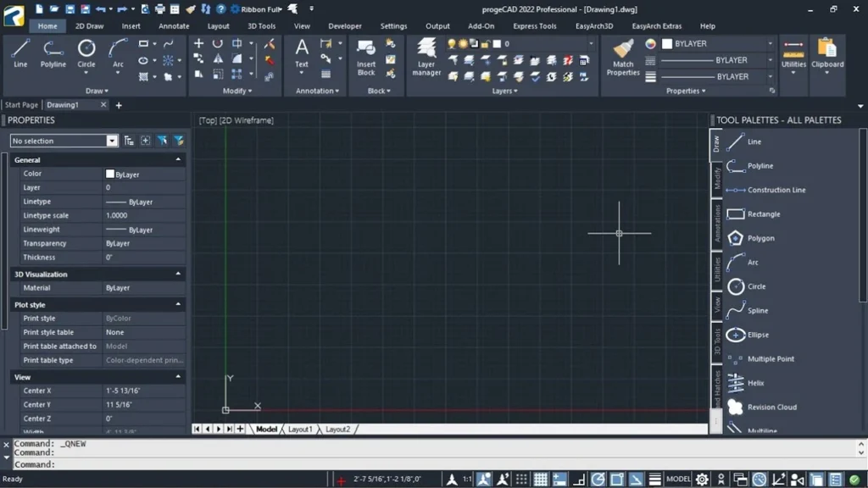Switch to the Layout1 tab

pyautogui.click(x=300, y=430)
